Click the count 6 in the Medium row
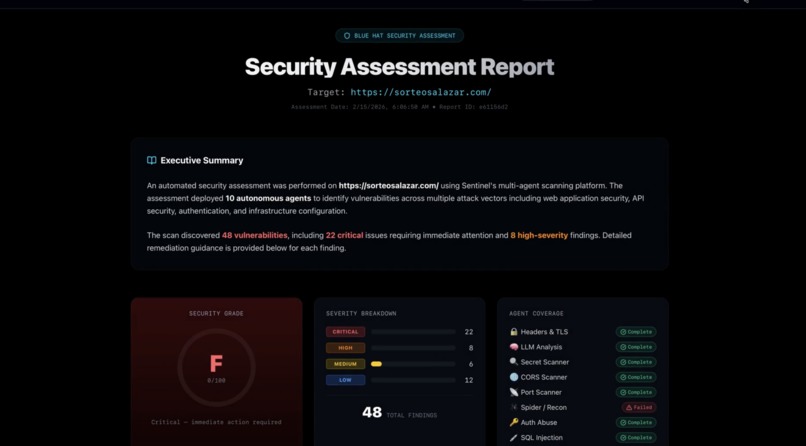The image size is (806, 446). [x=471, y=364]
